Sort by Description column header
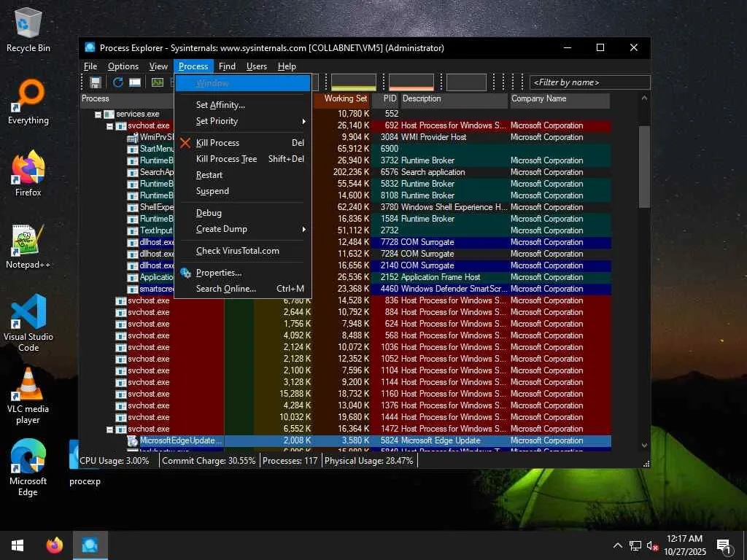This screenshot has width=747, height=560. 454,99
